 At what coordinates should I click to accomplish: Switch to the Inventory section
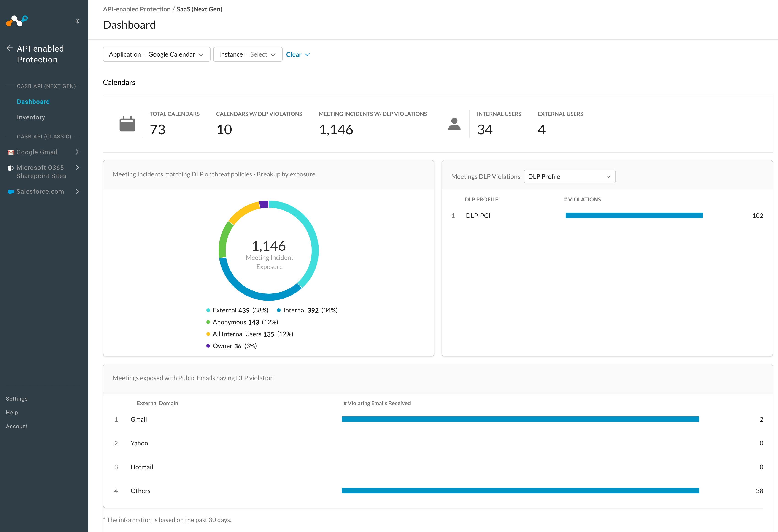click(x=31, y=117)
